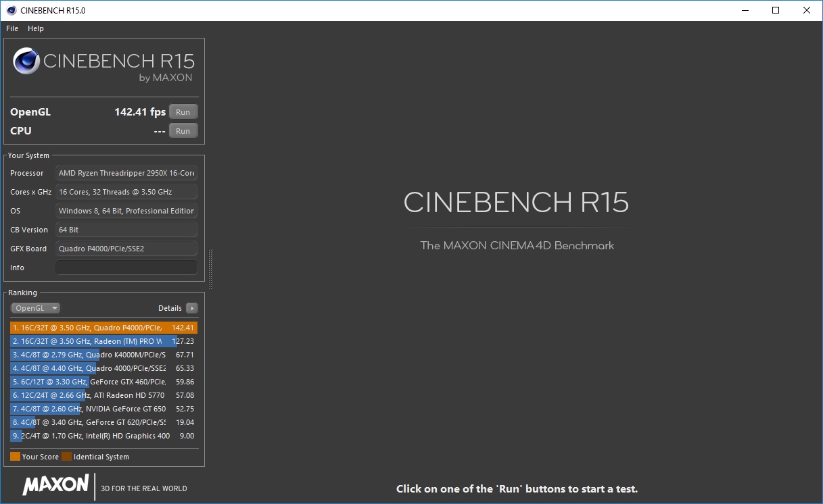Select ranking row 1 Quadro P4000
The image size is (823, 504).
click(104, 328)
